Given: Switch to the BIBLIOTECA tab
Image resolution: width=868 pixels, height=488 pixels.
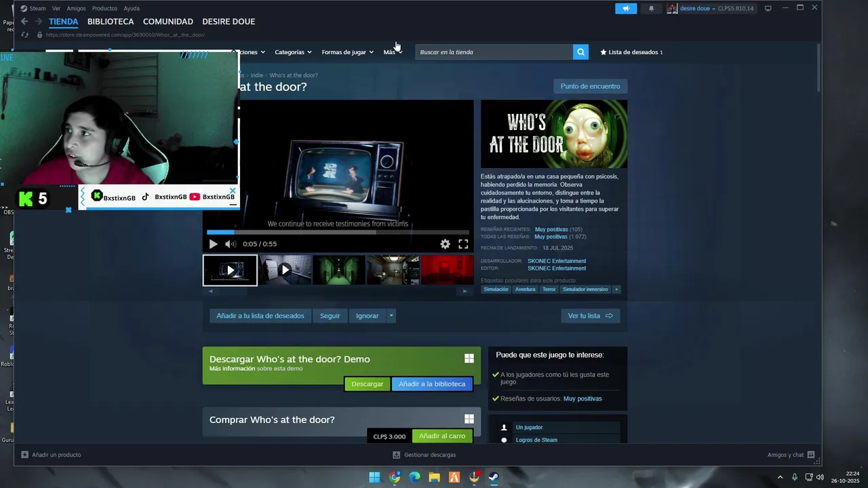Looking at the screenshot, I should pyautogui.click(x=111, y=22).
